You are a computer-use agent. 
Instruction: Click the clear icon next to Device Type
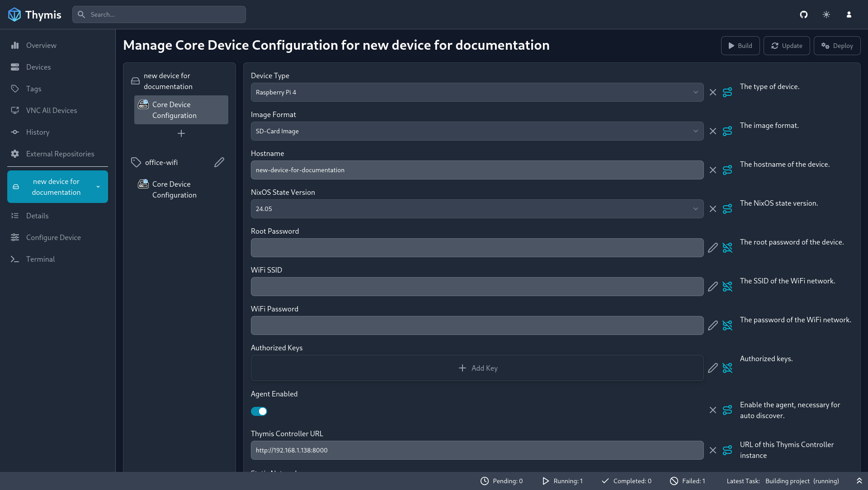pos(713,92)
